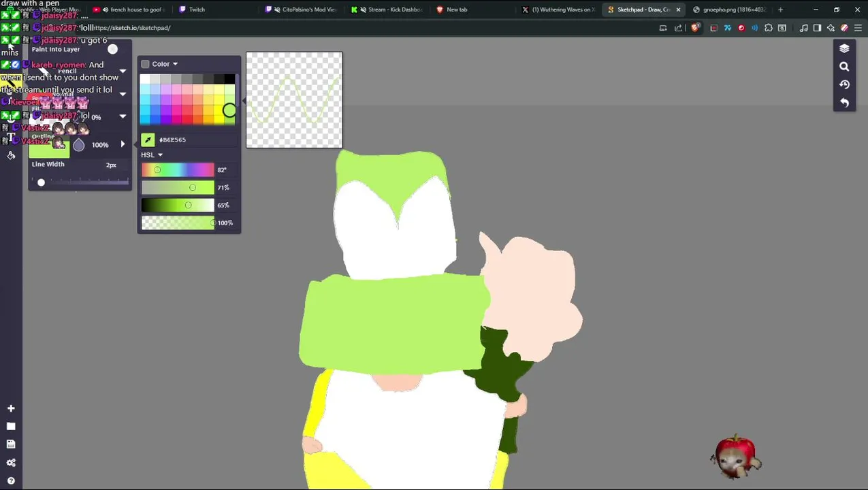The width and height of the screenshot is (868, 490).
Task: Click the music note playlist icon
Action: pyautogui.click(x=804, y=28)
